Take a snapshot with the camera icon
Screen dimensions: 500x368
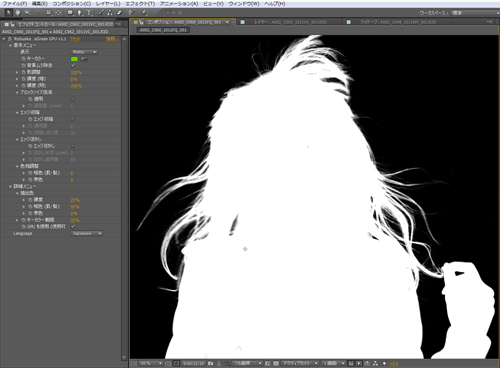210,363
